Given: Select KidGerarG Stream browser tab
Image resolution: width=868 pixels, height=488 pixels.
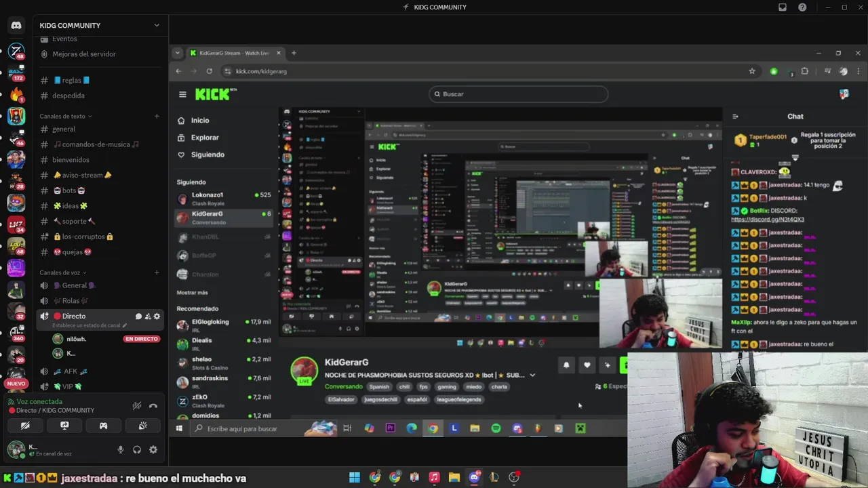Looking at the screenshot, I should click(x=234, y=53).
